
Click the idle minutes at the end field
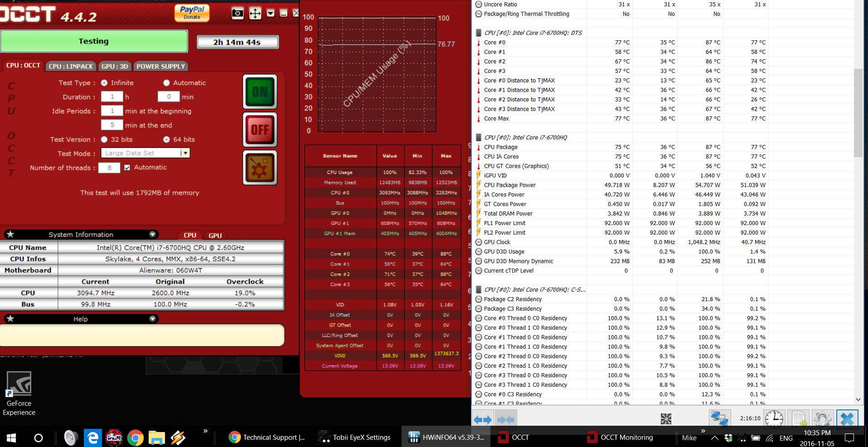tap(112, 125)
